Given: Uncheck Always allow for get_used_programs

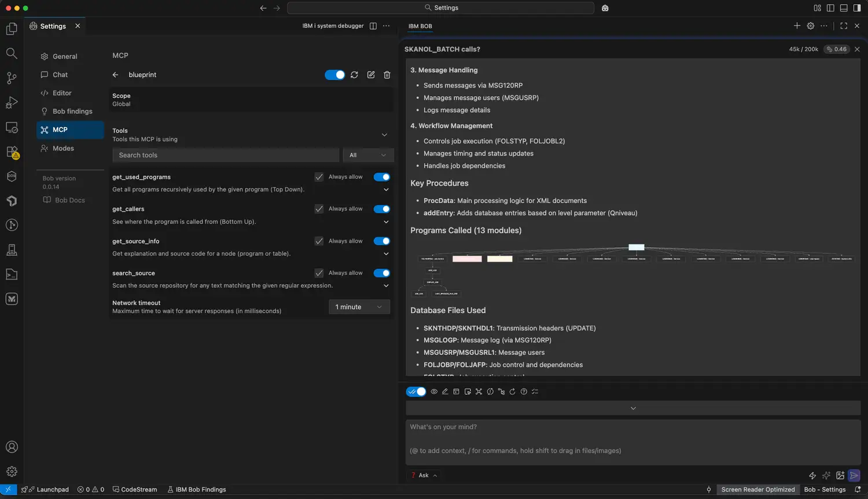Looking at the screenshot, I should point(319,177).
